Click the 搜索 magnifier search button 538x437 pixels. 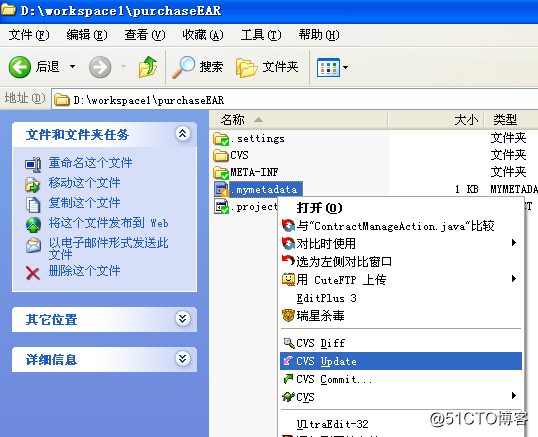pyautogui.click(x=198, y=67)
